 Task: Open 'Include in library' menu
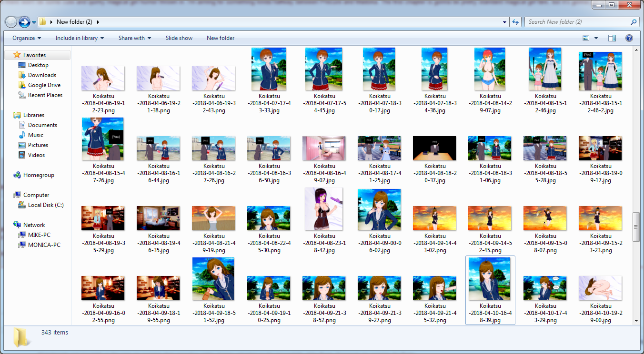[80, 38]
